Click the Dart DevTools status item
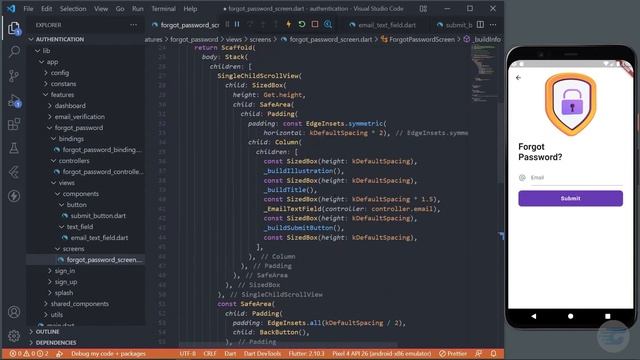Viewport: 640px width, 360px height. tap(262, 353)
